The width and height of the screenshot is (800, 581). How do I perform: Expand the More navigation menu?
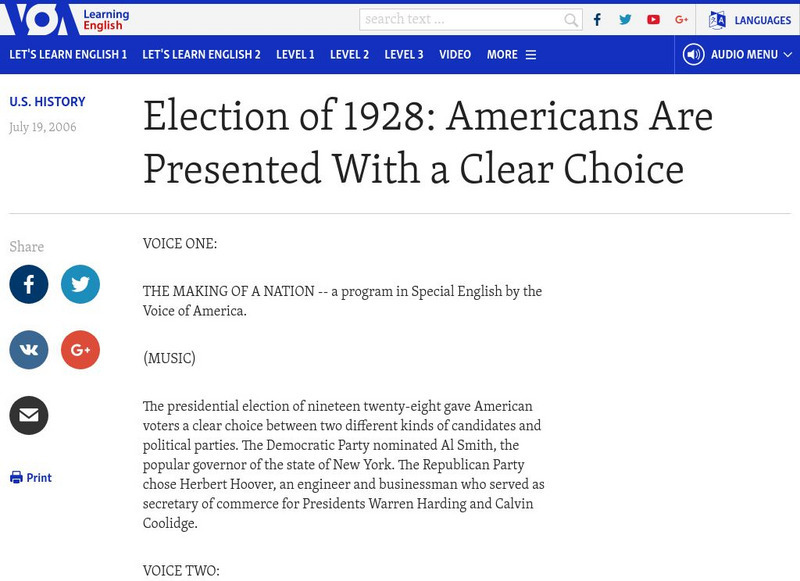tap(511, 55)
